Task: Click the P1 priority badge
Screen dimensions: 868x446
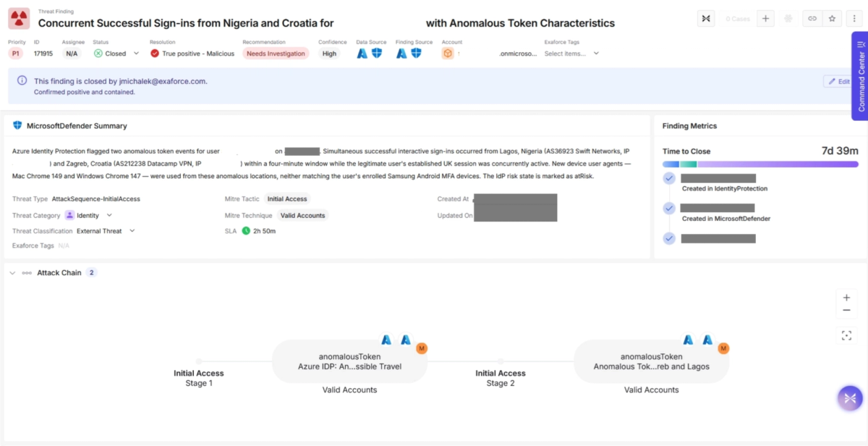Action: click(x=16, y=54)
